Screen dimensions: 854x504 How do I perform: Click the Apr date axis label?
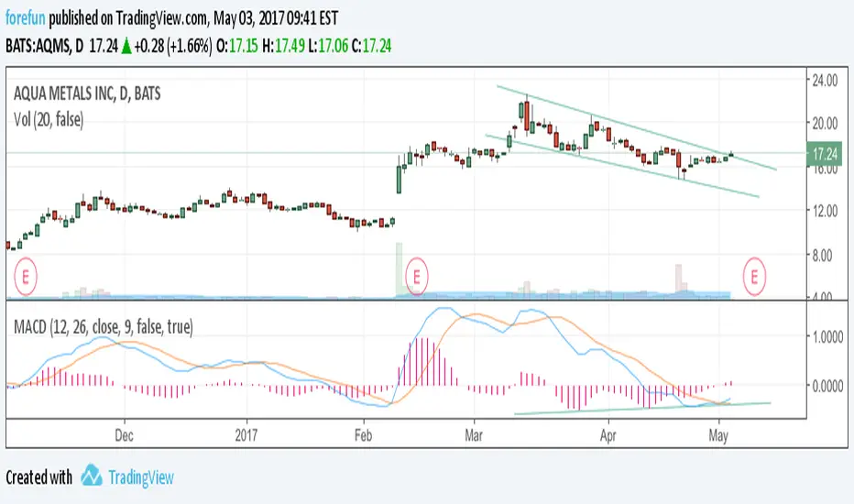point(608,435)
